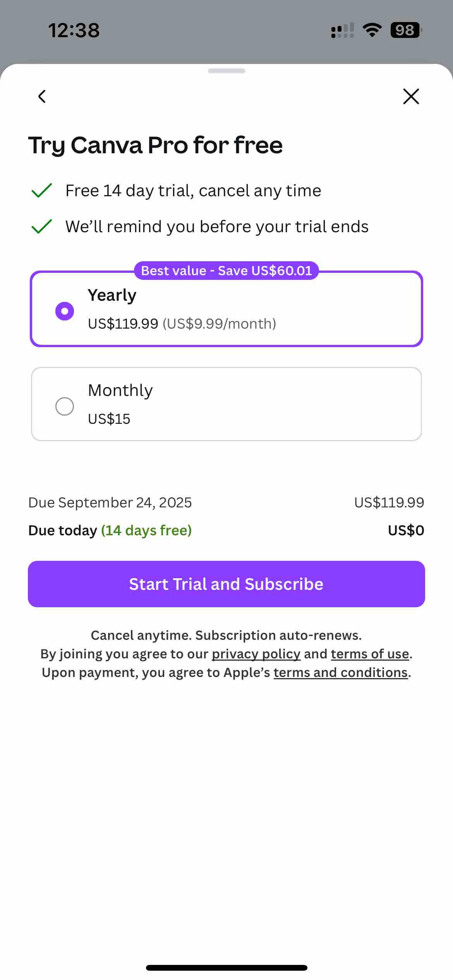Select the Yearly plan radio button

[65, 311]
